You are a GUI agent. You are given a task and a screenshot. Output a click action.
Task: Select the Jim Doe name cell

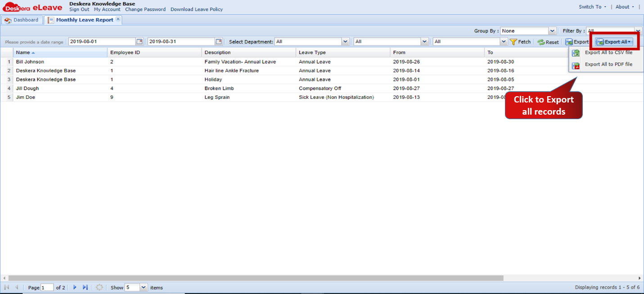(x=26, y=97)
